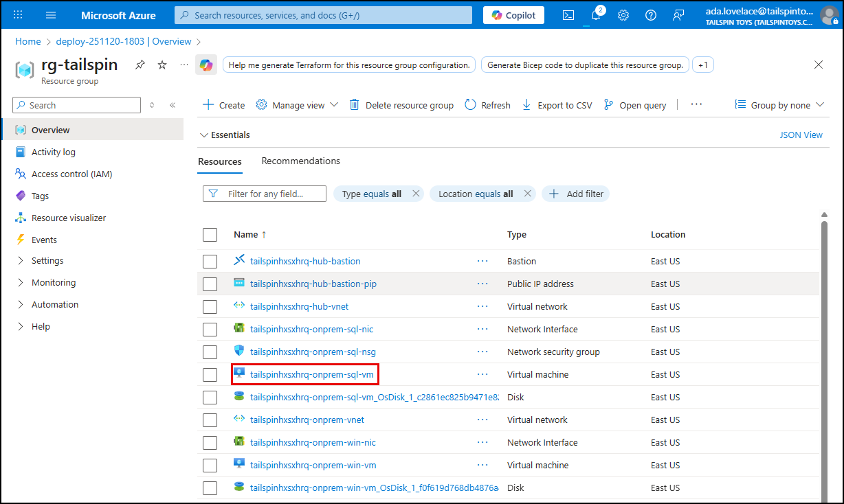Image resolution: width=844 pixels, height=504 pixels.
Task: Click Export to CSV
Action: [x=557, y=104]
